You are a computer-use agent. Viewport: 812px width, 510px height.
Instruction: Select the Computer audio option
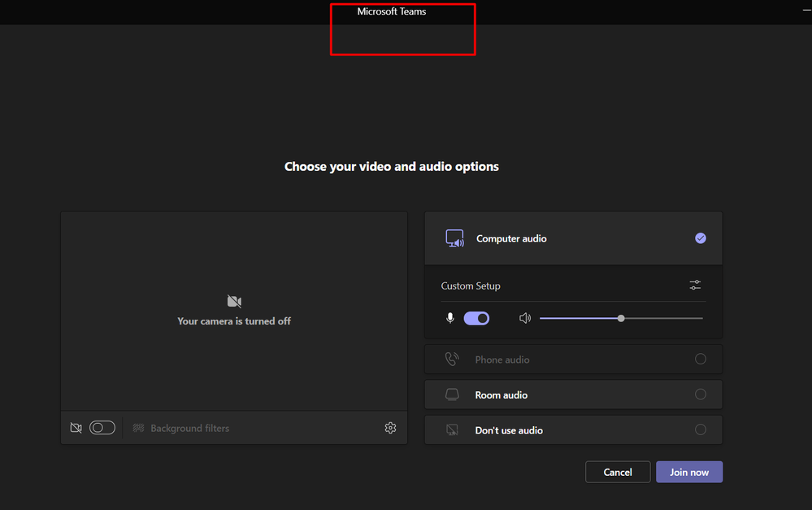point(573,238)
